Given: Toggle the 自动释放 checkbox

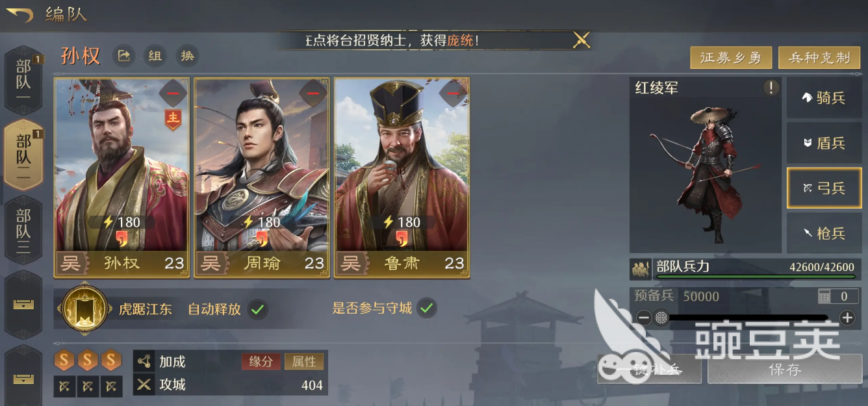Looking at the screenshot, I should pyautogui.click(x=258, y=309).
